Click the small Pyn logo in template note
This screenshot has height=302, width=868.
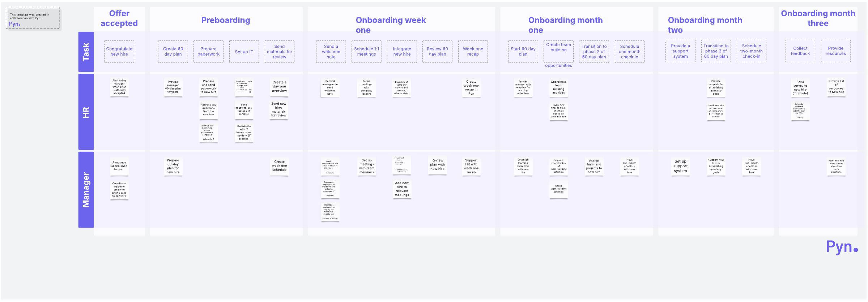pos(15,24)
